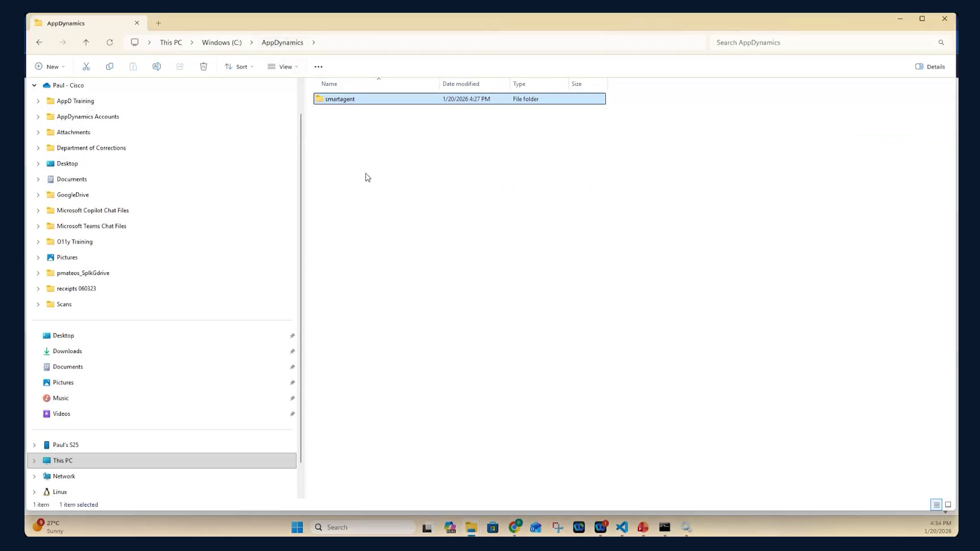This screenshot has height=551, width=980.
Task: Sort by the Type column
Action: click(539, 84)
